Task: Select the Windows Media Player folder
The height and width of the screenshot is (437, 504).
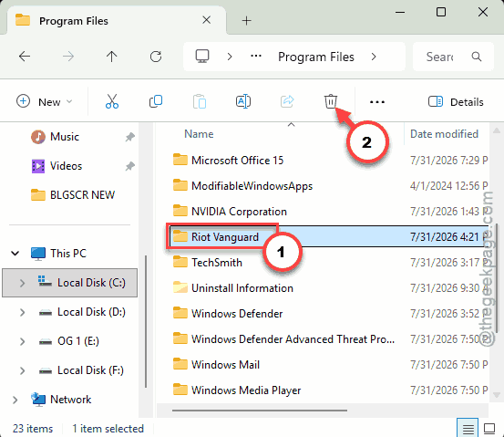Action: [246, 390]
